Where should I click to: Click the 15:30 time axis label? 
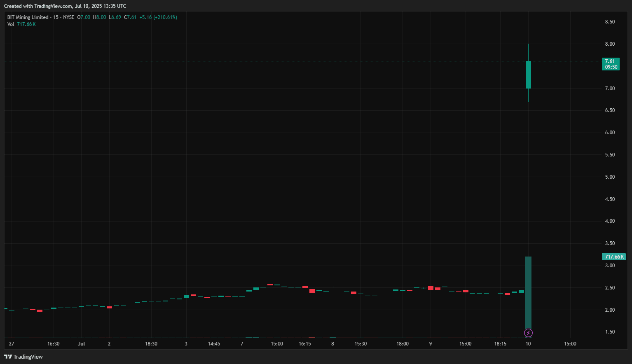(x=360, y=344)
